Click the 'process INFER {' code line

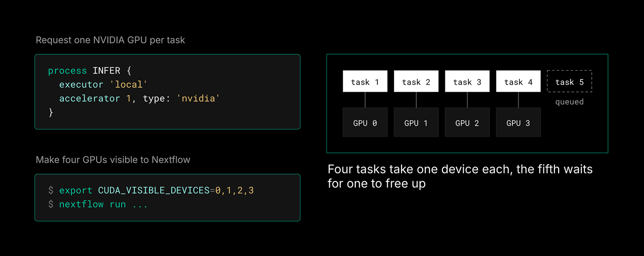click(x=90, y=70)
